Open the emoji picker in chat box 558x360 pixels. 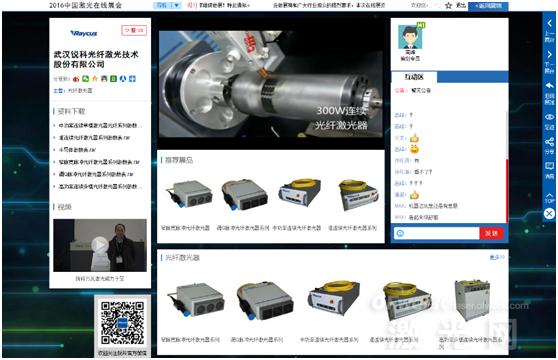(x=400, y=233)
